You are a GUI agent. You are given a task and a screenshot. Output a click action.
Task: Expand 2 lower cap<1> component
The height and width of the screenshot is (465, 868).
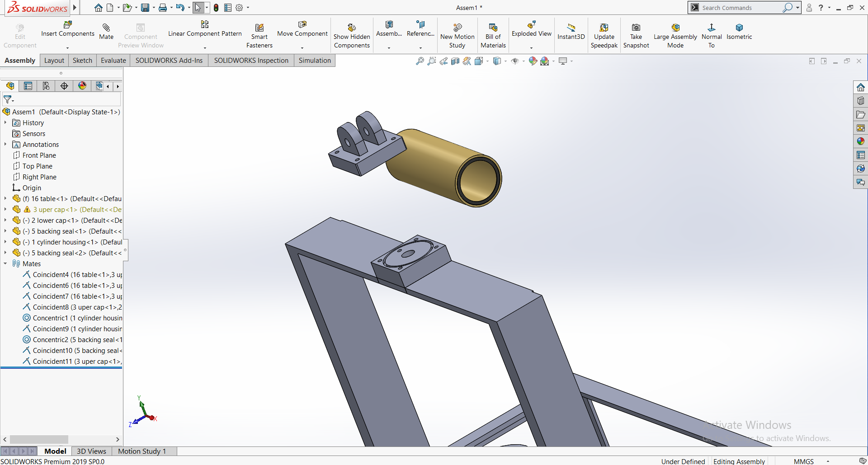click(x=5, y=220)
